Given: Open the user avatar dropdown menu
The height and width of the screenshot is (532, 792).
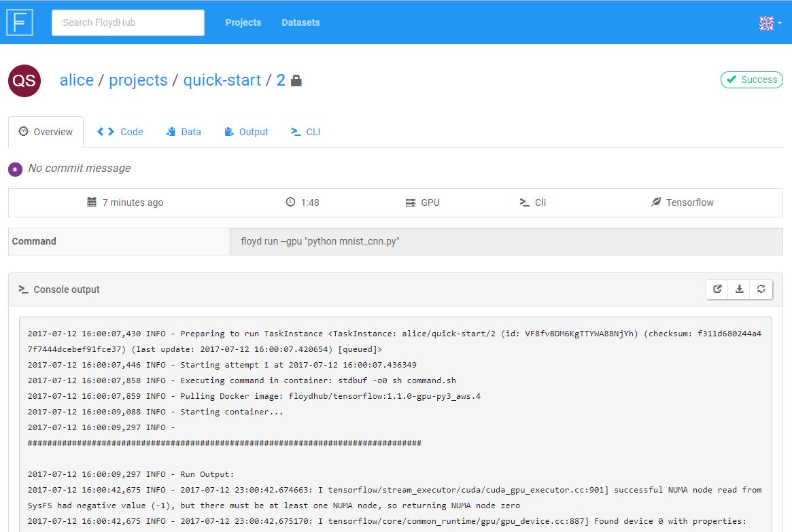Looking at the screenshot, I should pos(770,23).
